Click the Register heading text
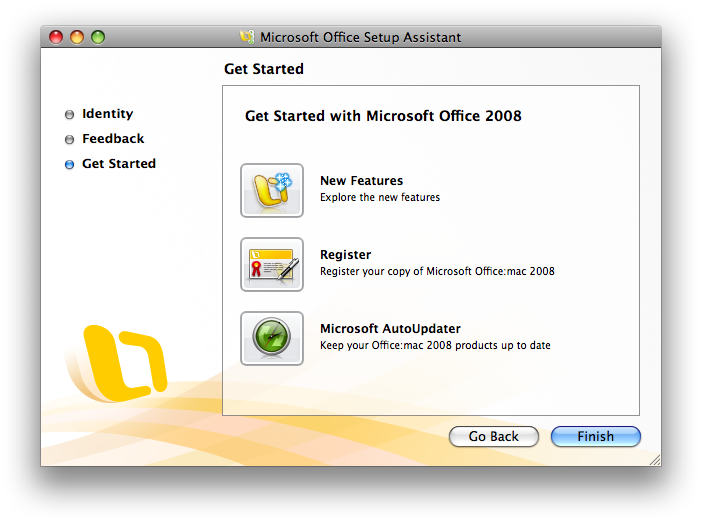The width and height of the screenshot is (702, 522). click(x=345, y=255)
